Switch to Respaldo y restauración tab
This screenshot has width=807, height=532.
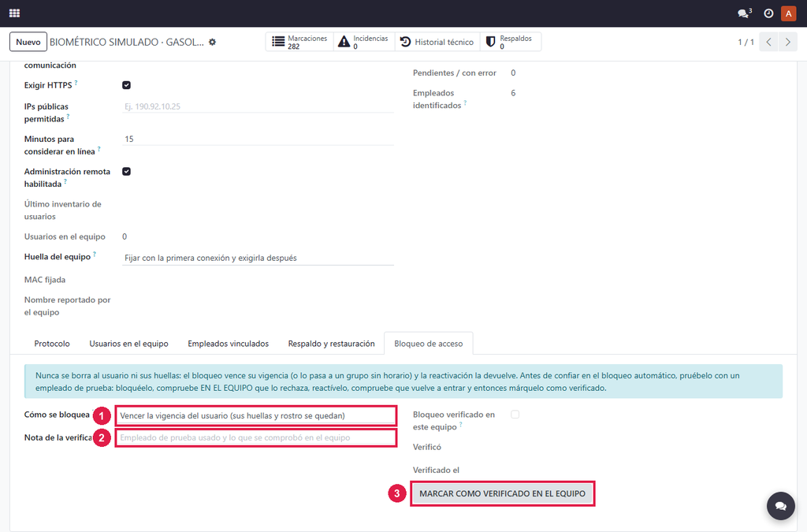[x=332, y=344]
